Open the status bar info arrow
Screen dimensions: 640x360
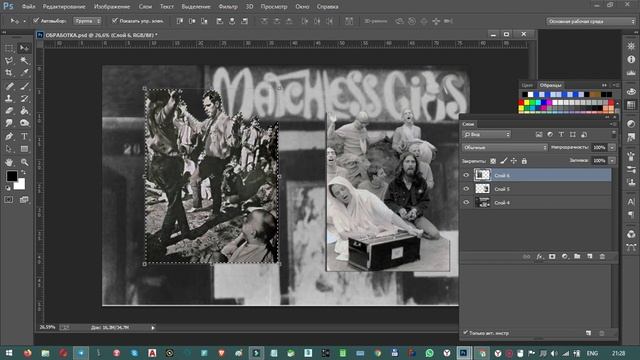point(153,327)
